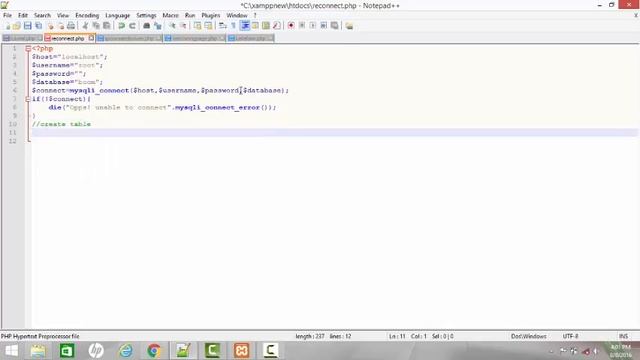The width and height of the screenshot is (640, 360).
Task: Click the taskbar clock
Action: tap(620, 351)
